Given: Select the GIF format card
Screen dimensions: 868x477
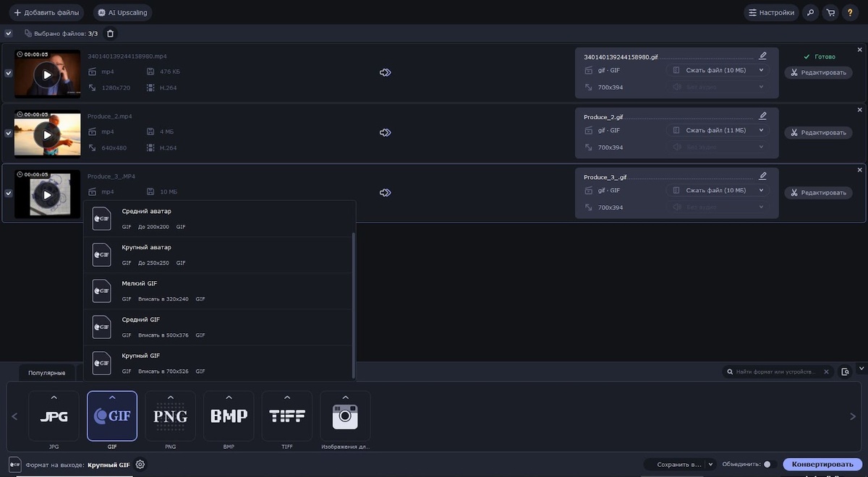Looking at the screenshot, I should click(112, 416).
